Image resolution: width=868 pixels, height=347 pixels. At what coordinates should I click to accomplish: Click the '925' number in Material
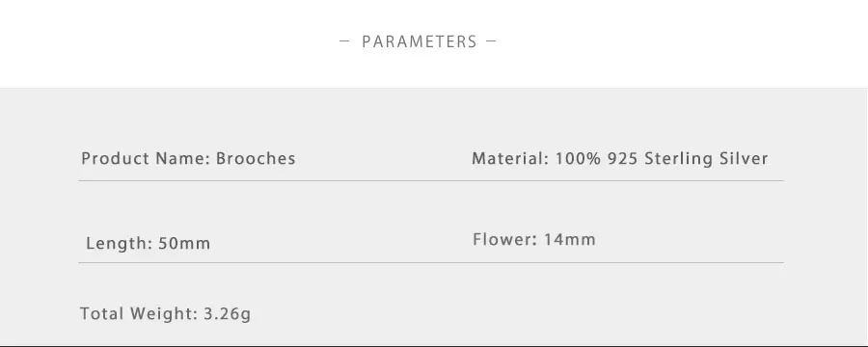(623, 159)
